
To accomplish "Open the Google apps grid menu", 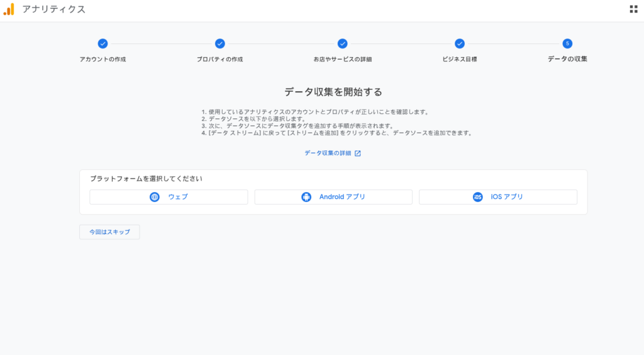I will pyautogui.click(x=633, y=9).
